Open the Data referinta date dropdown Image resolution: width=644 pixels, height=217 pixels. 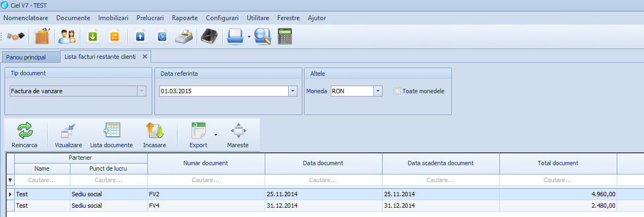293,91
